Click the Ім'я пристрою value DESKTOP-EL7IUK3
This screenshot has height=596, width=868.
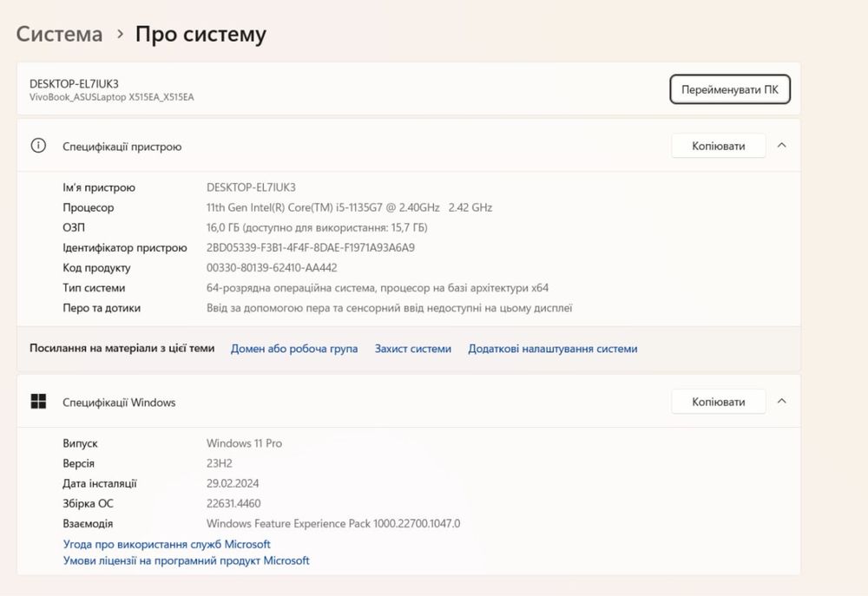[x=251, y=187]
